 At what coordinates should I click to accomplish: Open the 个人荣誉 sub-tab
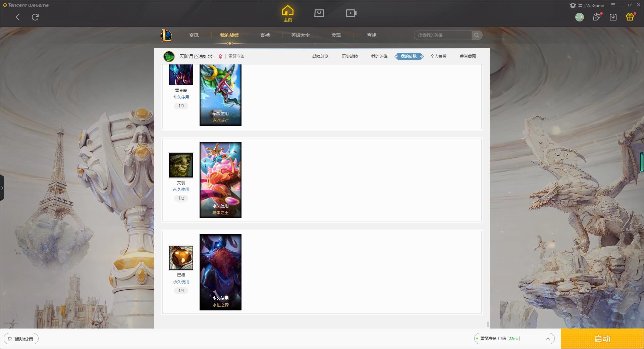click(x=438, y=56)
